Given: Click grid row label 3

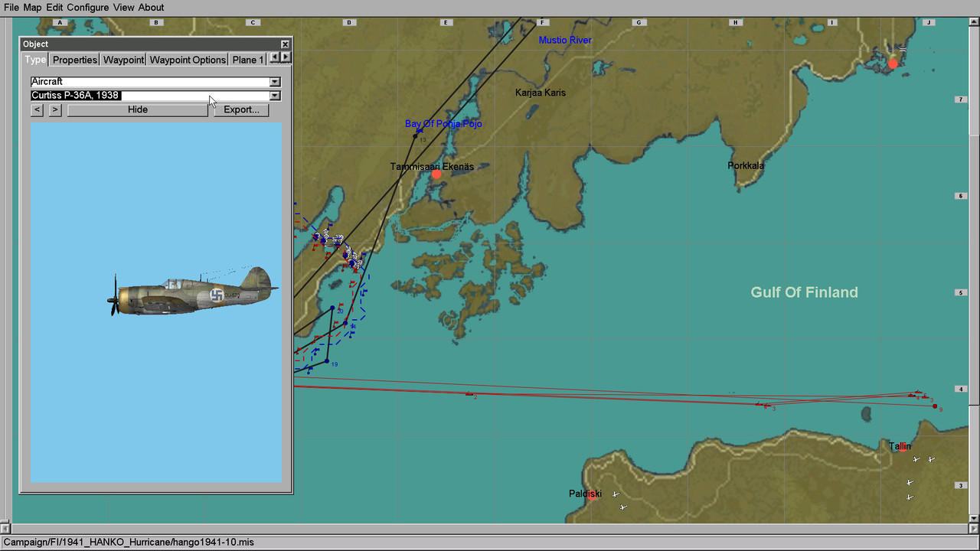Looking at the screenshot, I should [959, 485].
